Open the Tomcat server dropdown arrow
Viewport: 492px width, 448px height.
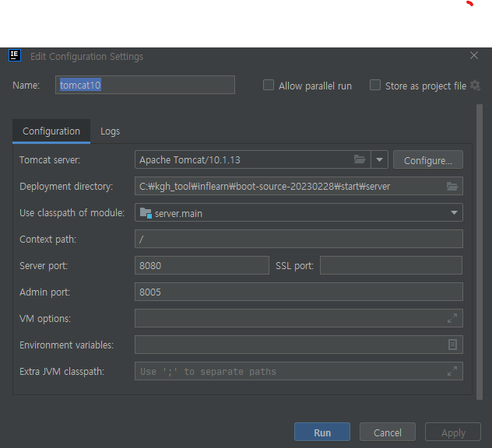coord(379,160)
